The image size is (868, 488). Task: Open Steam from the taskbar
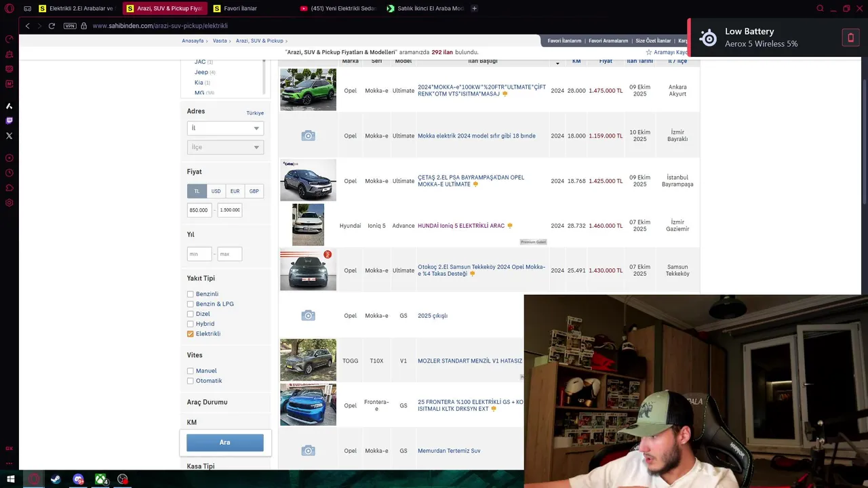[56, 479]
